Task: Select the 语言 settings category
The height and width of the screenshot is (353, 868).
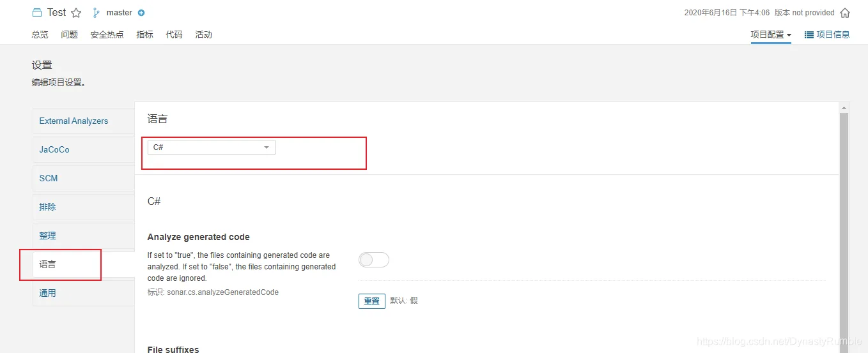Action: click(84, 264)
